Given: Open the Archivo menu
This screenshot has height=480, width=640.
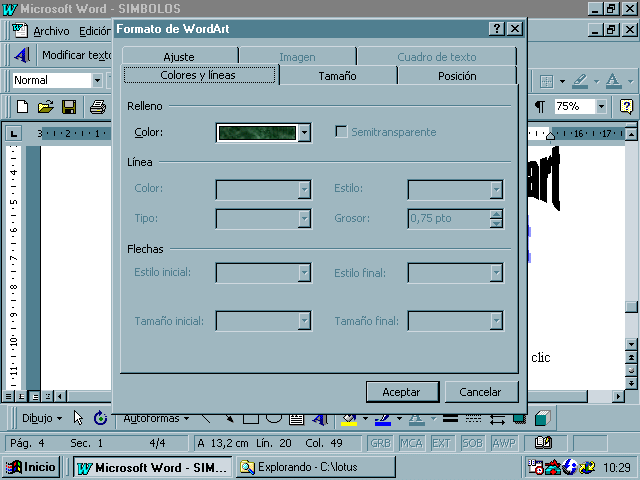Looking at the screenshot, I should (51, 31).
